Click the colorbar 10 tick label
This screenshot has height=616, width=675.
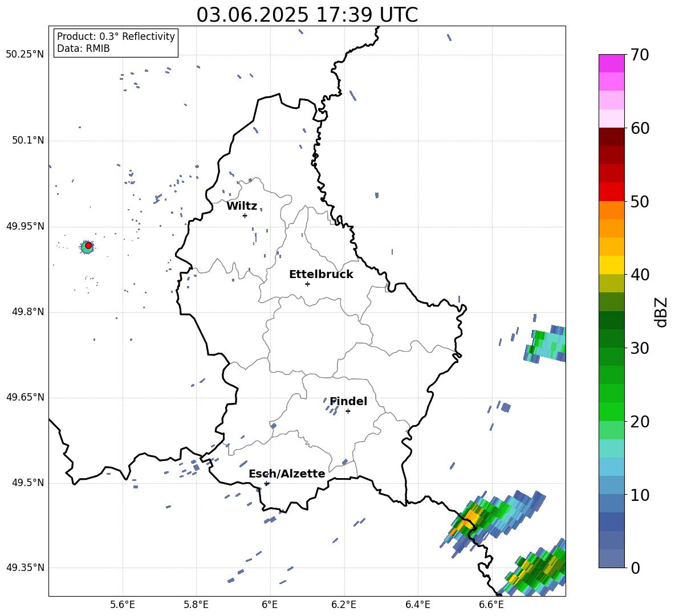click(x=640, y=495)
